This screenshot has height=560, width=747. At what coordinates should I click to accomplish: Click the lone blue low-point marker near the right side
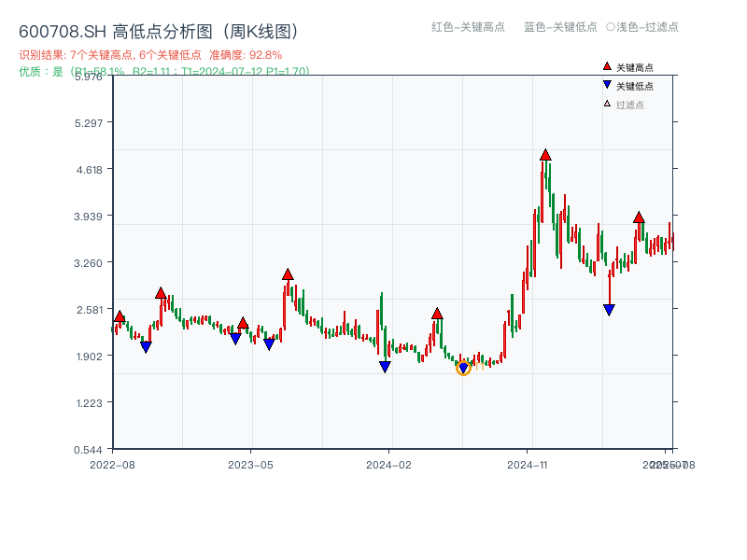pyautogui.click(x=609, y=308)
